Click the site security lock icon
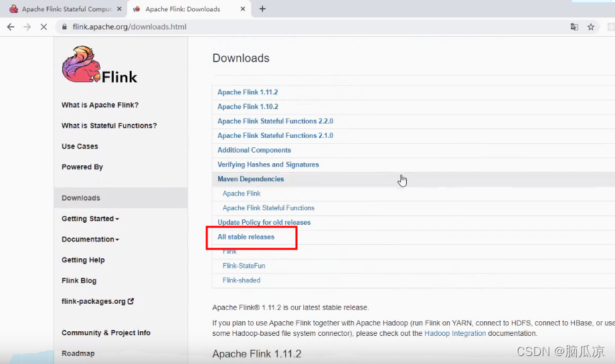The width and height of the screenshot is (615, 364). [64, 27]
